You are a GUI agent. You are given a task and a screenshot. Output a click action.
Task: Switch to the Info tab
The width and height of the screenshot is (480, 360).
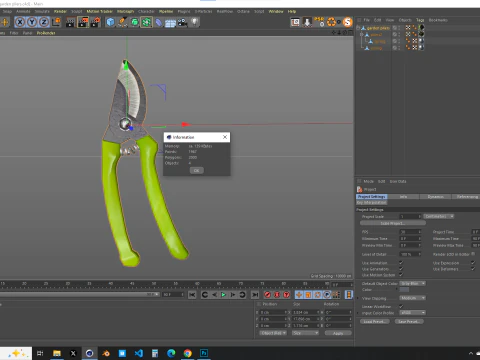point(403,197)
